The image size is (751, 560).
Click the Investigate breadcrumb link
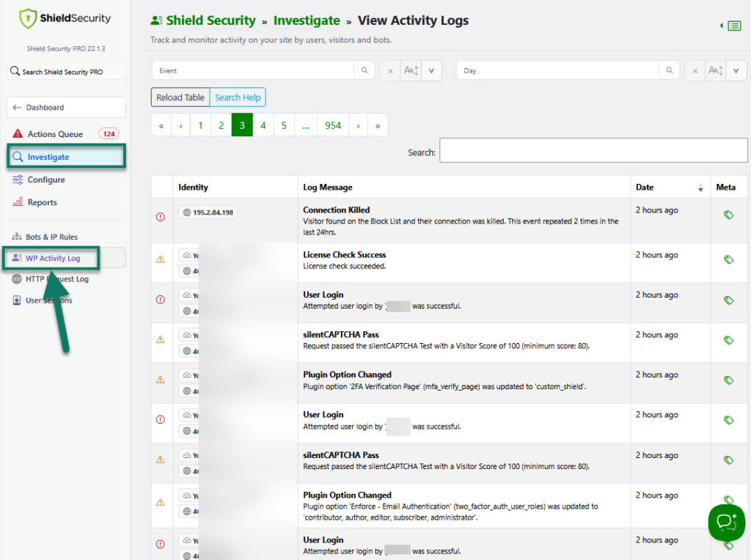(x=307, y=21)
